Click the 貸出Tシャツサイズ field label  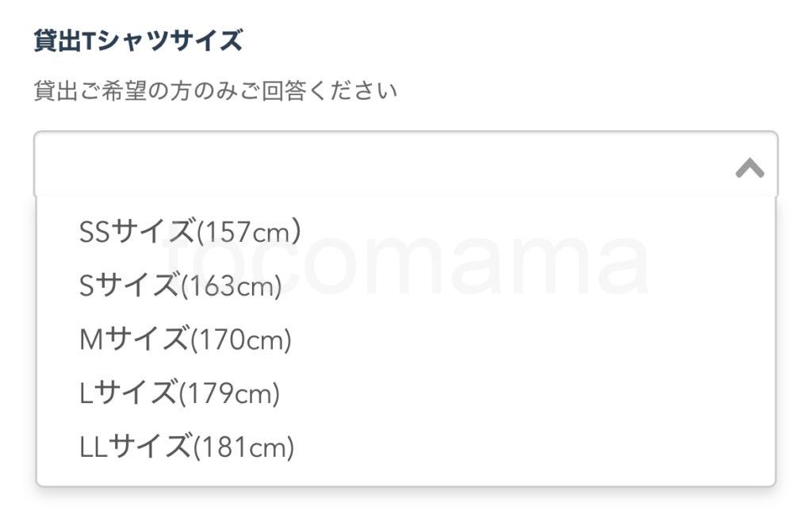[x=138, y=40]
